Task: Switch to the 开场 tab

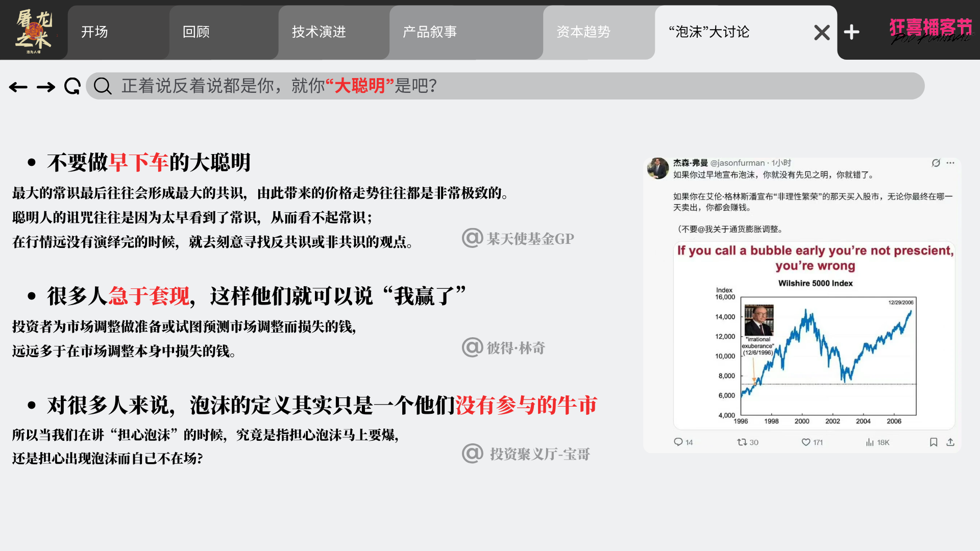Action: tap(94, 32)
